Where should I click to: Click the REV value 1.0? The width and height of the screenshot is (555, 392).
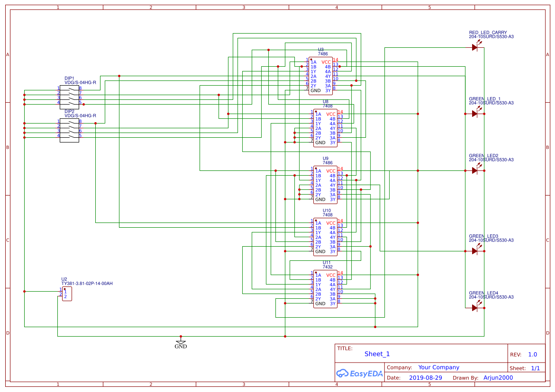tap(532, 354)
